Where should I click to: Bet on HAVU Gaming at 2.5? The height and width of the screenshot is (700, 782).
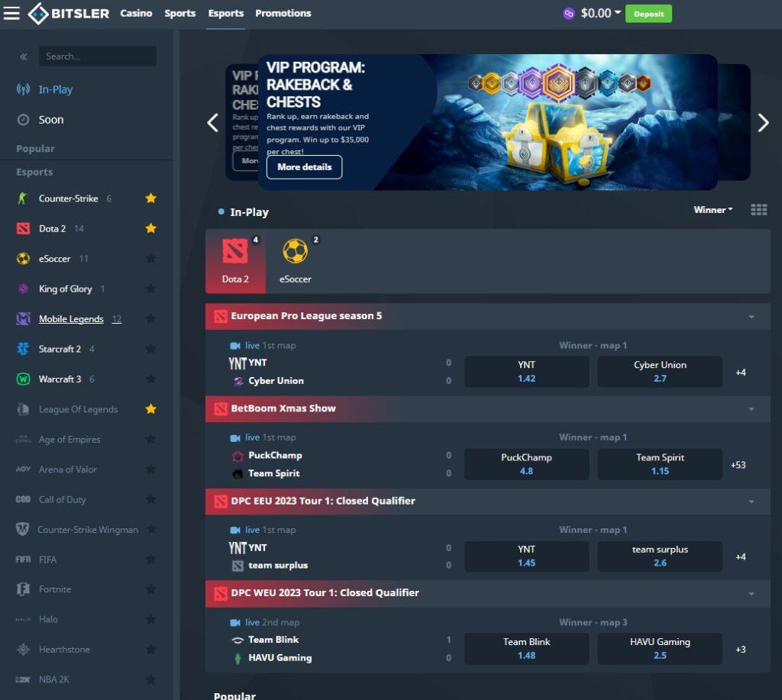coord(660,649)
